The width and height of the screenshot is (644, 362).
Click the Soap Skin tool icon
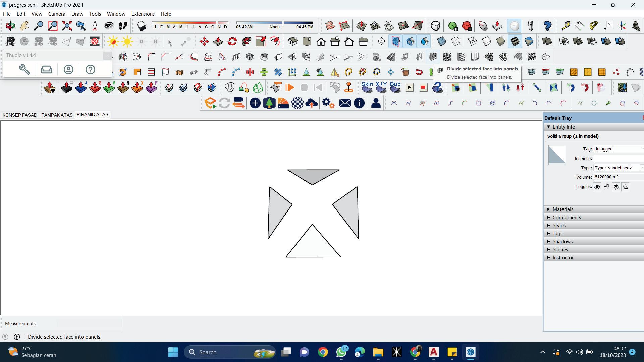[x=367, y=87]
